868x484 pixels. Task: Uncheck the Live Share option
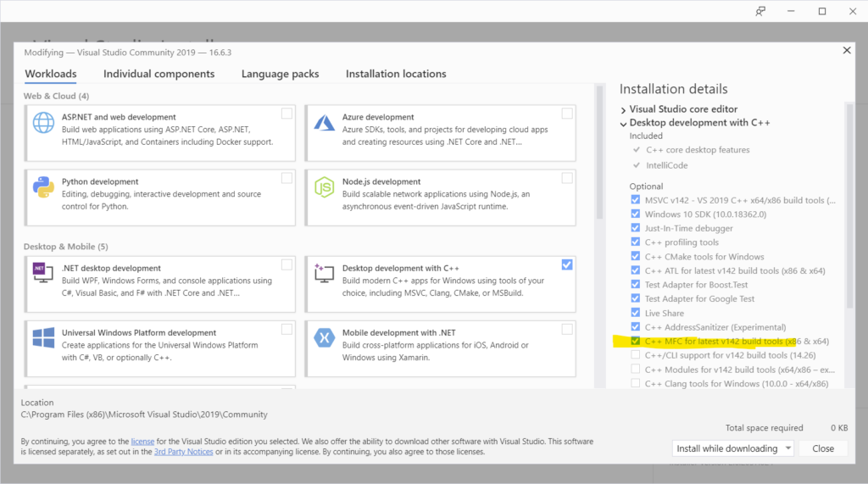636,312
